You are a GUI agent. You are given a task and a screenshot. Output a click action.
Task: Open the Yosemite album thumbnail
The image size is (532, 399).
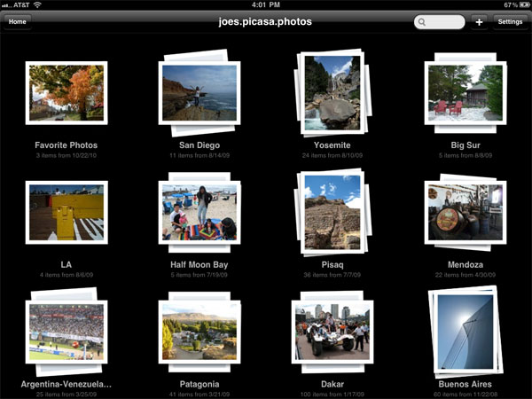coord(332,93)
